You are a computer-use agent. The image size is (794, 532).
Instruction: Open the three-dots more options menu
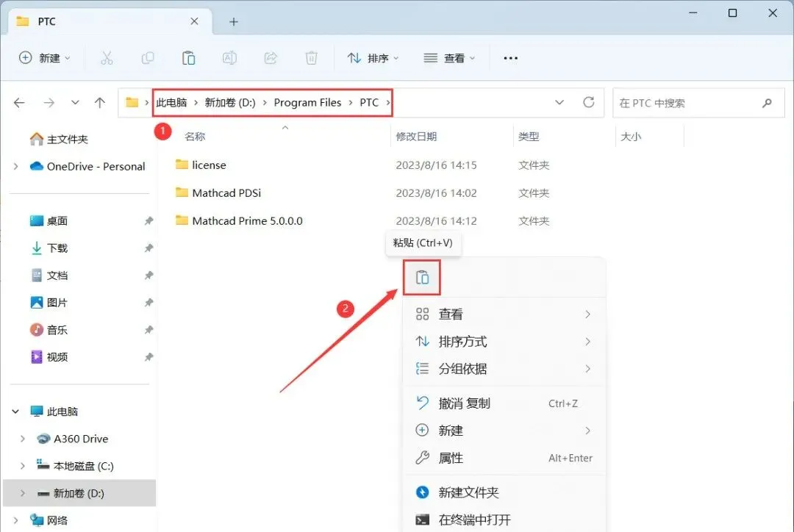click(510, 58)
